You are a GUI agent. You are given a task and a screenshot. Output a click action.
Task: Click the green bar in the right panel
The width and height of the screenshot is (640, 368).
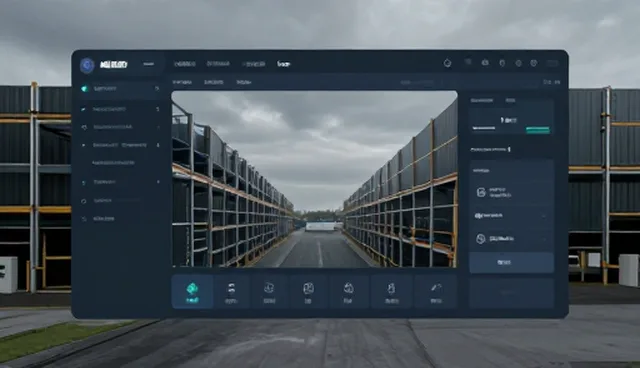[538, 130]
